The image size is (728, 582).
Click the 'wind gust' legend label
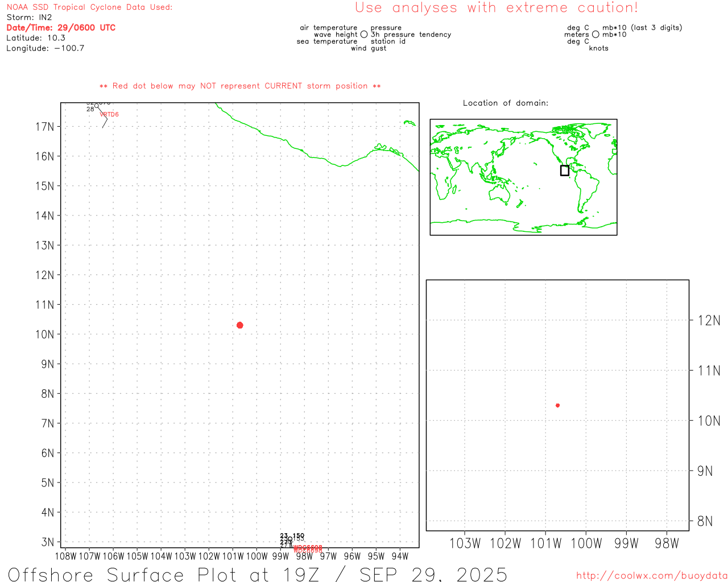(369, 48)
